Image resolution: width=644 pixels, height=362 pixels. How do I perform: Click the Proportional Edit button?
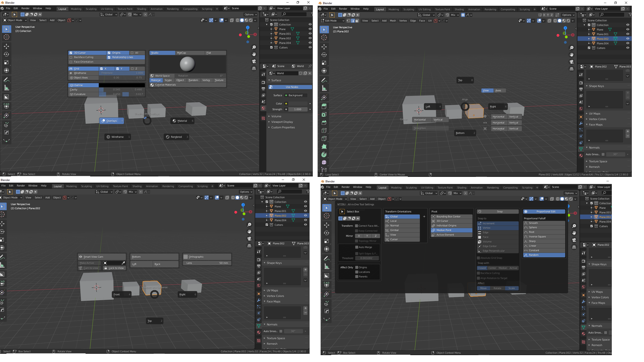(x=544, y=212)
